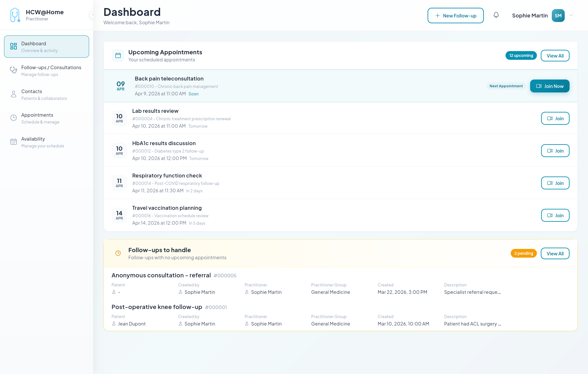588x374 pixels.
Task: Click the clock icon beside Follow-ups to handle
Action: tap(118, 253)
